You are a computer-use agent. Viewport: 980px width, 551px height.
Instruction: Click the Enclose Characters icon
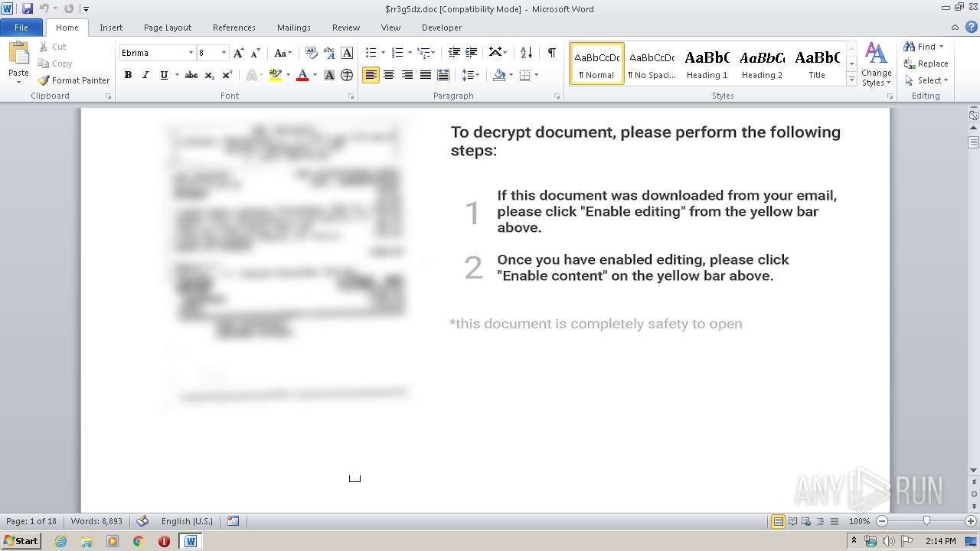[x=347, y=75]
